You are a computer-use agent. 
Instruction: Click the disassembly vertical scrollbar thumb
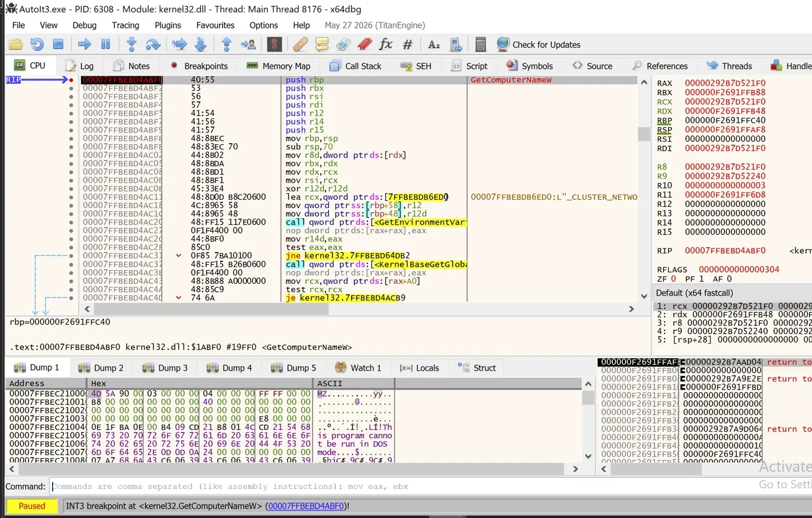644,134
